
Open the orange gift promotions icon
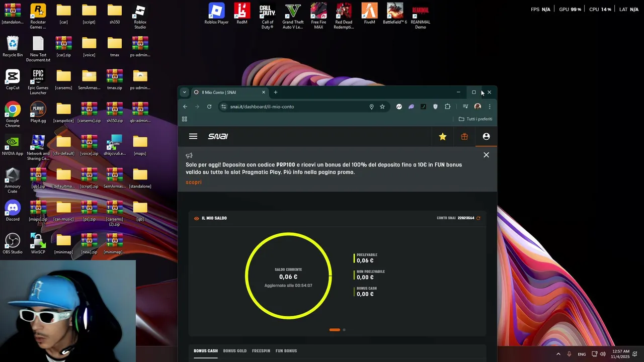[464, 136]
